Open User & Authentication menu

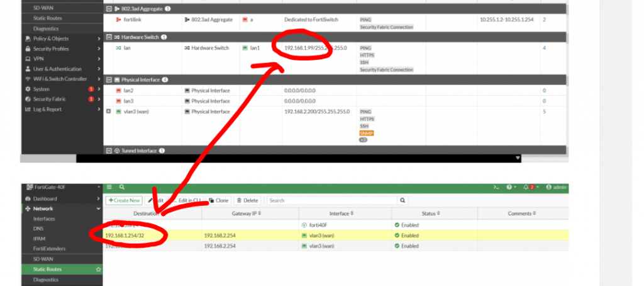pos(57,69)
